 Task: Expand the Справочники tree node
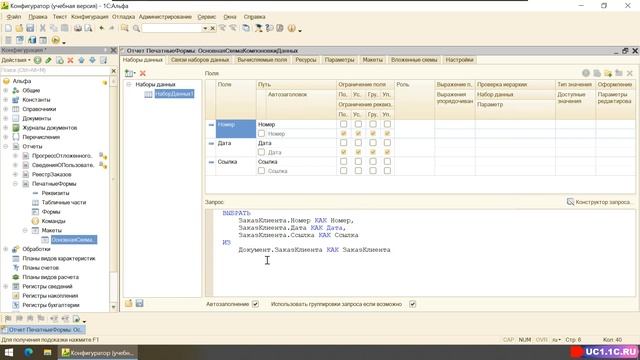point(6,109)
